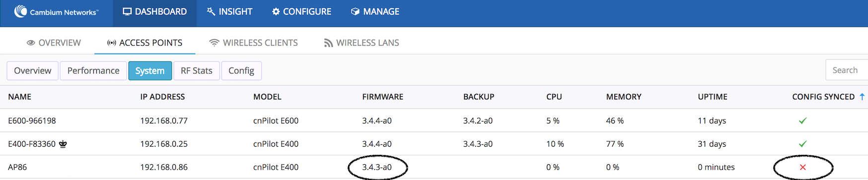This screenshot has height=180, width=868.
Task: Show the Config view button
Action: pyautogui.click(x=241, y=70)
